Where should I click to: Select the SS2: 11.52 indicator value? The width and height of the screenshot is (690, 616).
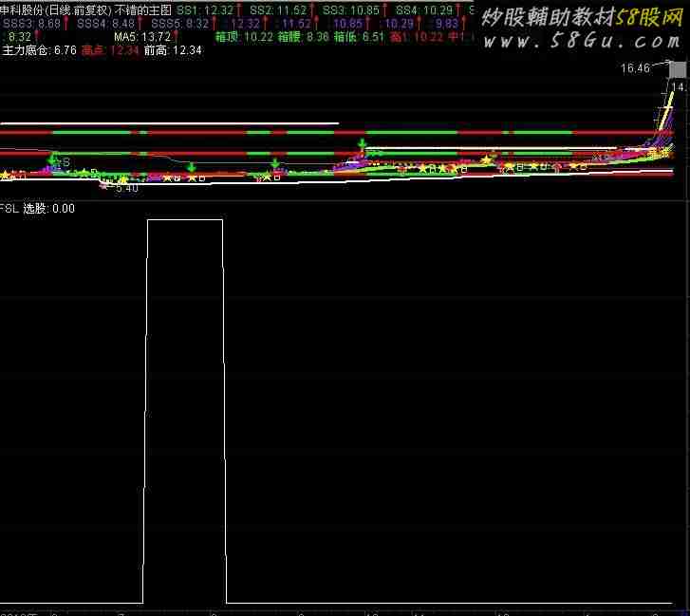click(x=278, y=9)
